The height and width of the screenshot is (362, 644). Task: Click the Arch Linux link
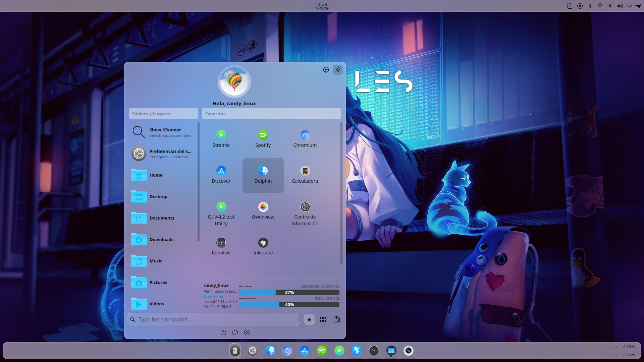(213, 297)
